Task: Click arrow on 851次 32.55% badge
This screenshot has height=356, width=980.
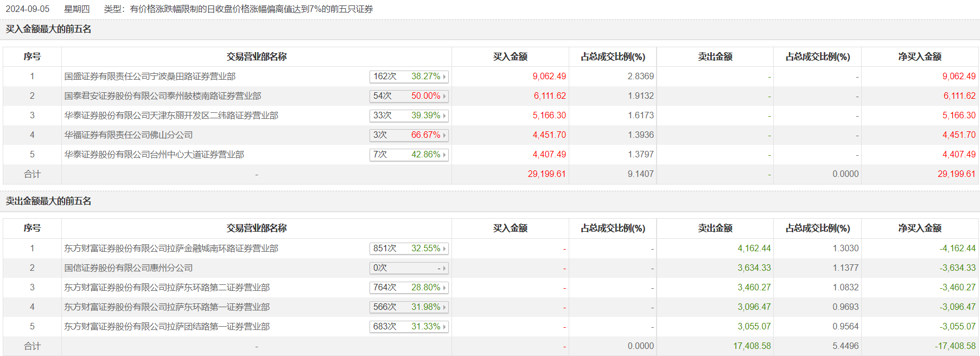Action: click(x=444, y=249)
